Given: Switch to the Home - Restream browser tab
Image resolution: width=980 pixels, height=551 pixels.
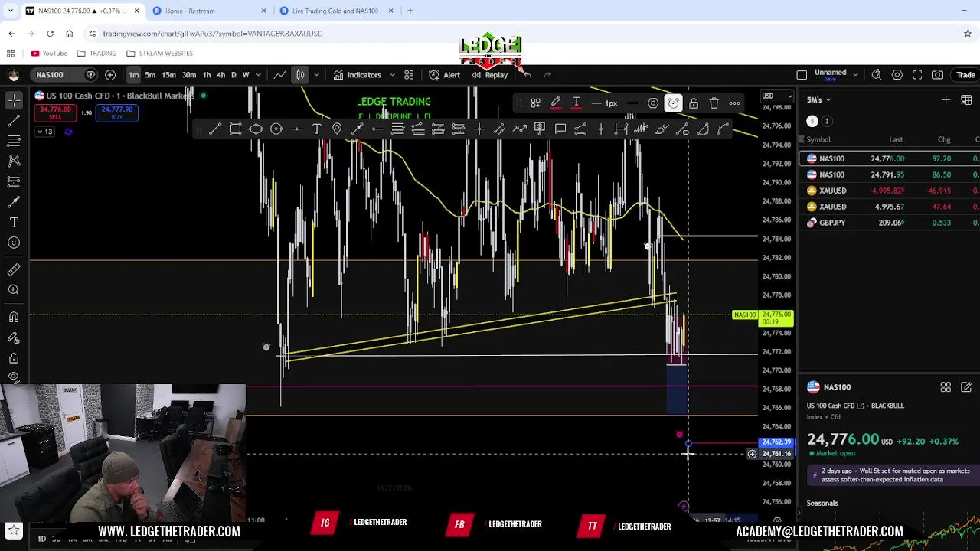Looking at the screenshot, I should 208,11.
